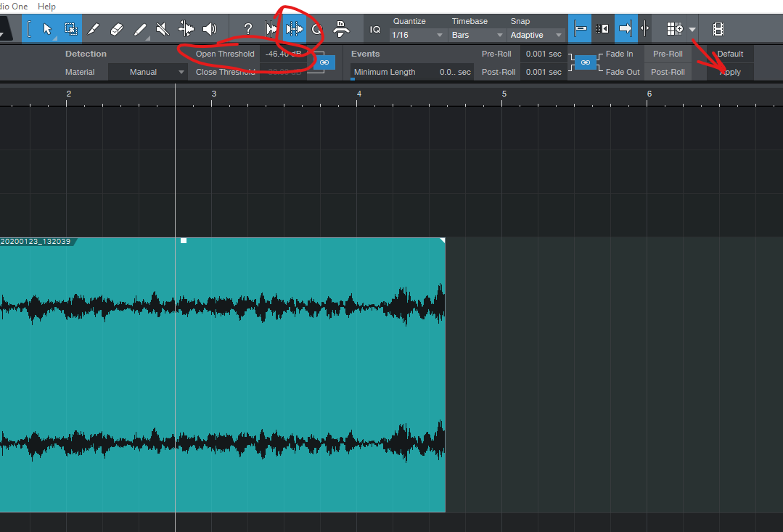Toggle the Strip Silence panel button

295,29
